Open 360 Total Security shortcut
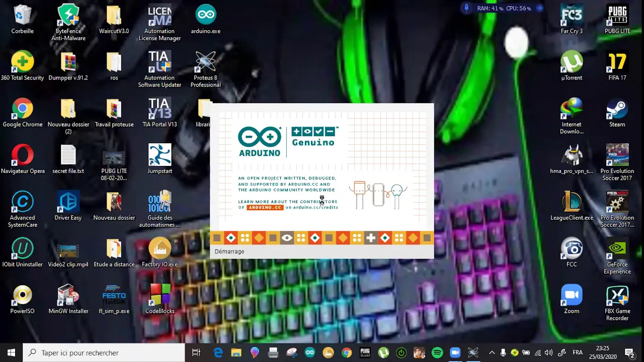This screenshot has width=644, height=362. [23, 66]
